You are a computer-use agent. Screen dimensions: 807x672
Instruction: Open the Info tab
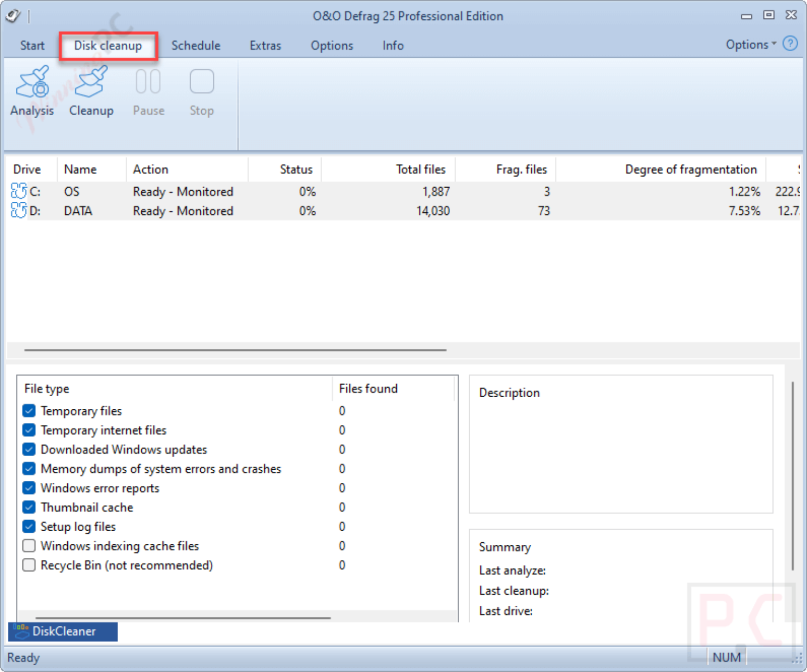(393, 46)
